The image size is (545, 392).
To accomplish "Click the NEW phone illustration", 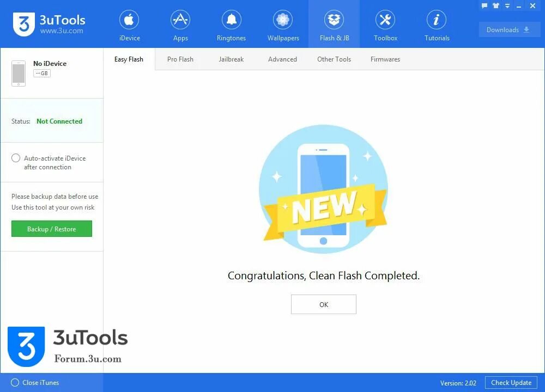I will tap(324, 189).
